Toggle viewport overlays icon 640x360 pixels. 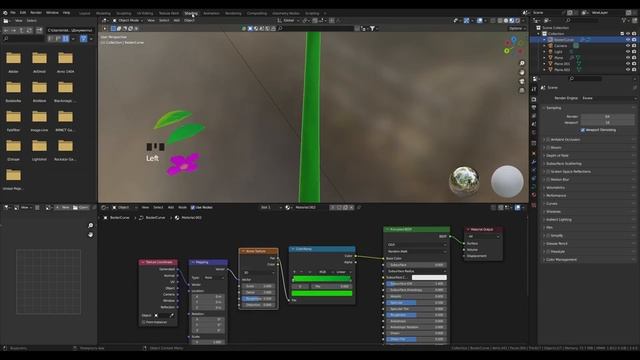[480, 20]
